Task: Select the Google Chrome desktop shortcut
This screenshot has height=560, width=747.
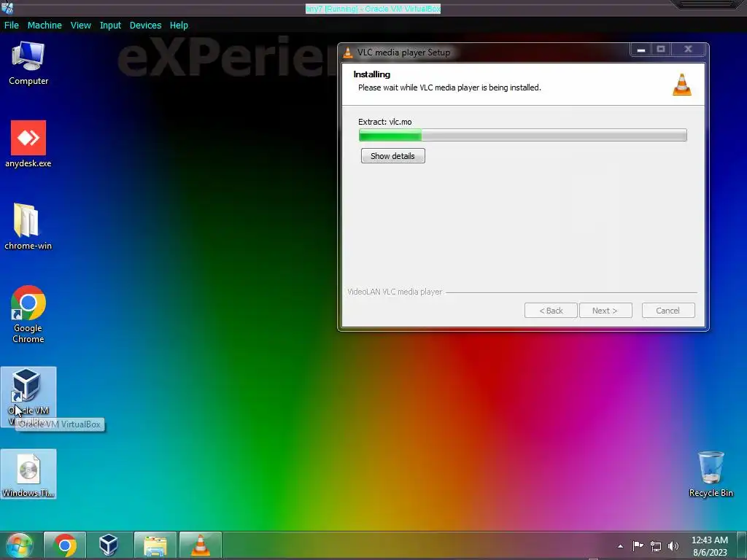Action: click(x=28, y=314)
